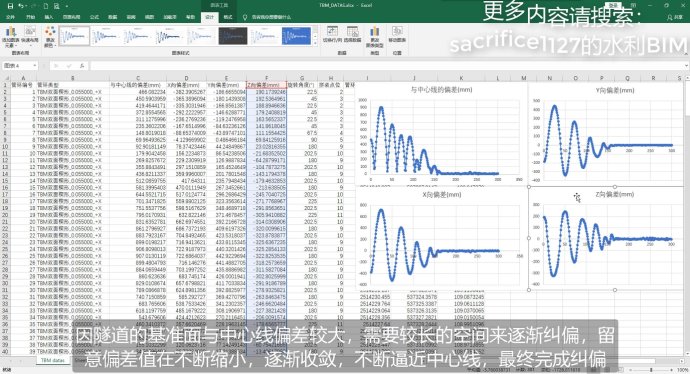Click Select Data (选择数据) icon
This screenshot has width=690, height=374.
pyautogui.click(x=352, y=34)
